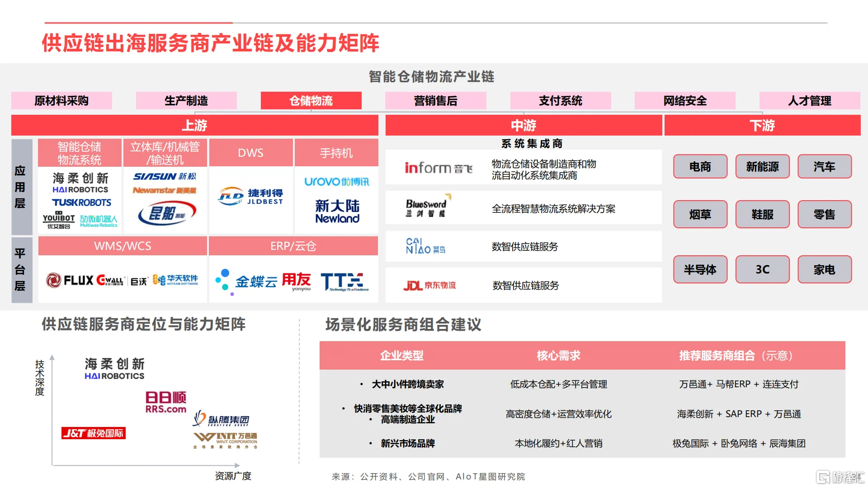
Task: Click the BlueSword logo
Action: tap(428, 206)
